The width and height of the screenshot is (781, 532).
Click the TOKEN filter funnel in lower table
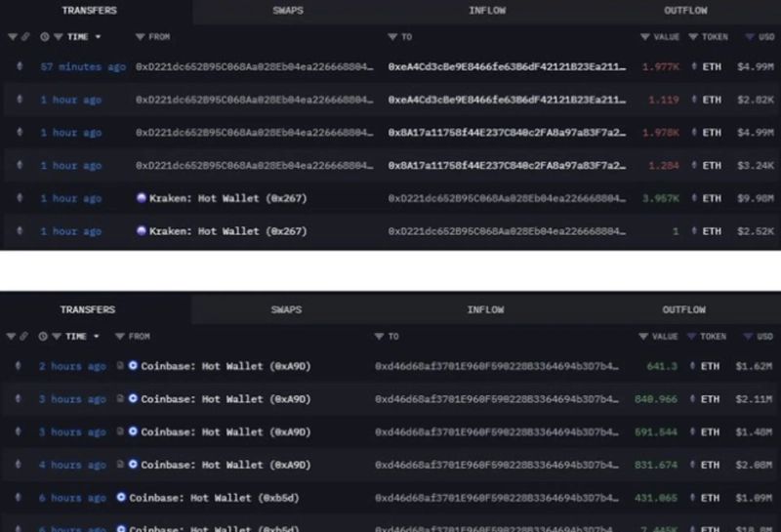tap(692, 336)
